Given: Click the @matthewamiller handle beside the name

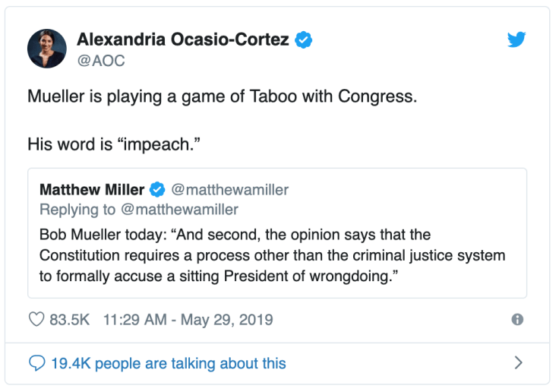Looking at the screenshot, I should pos(231,189).
